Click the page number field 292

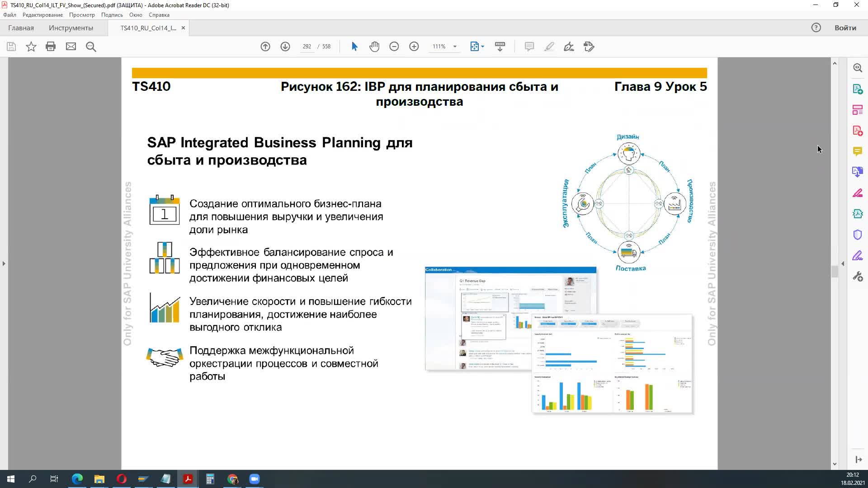pos(307,47)
